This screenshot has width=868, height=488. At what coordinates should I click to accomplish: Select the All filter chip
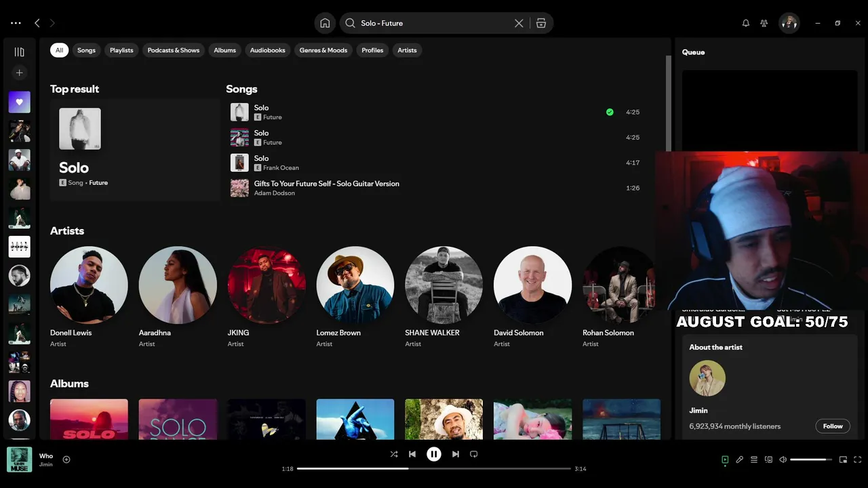click(x=59, y=50)
